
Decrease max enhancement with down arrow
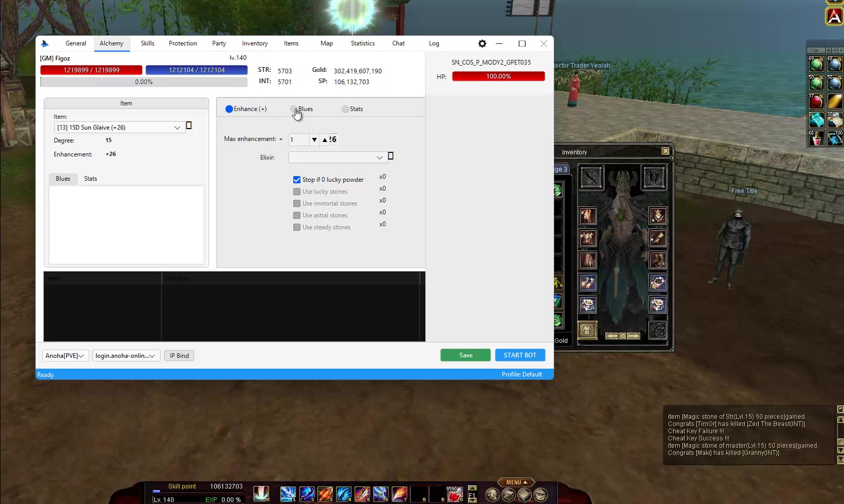click(314, 139)
